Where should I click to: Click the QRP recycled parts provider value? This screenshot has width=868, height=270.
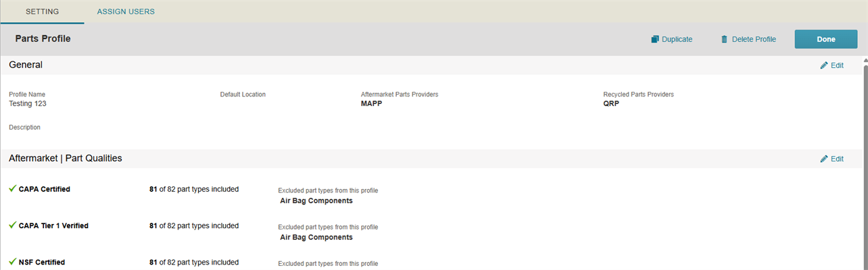(x=611, y=104)
